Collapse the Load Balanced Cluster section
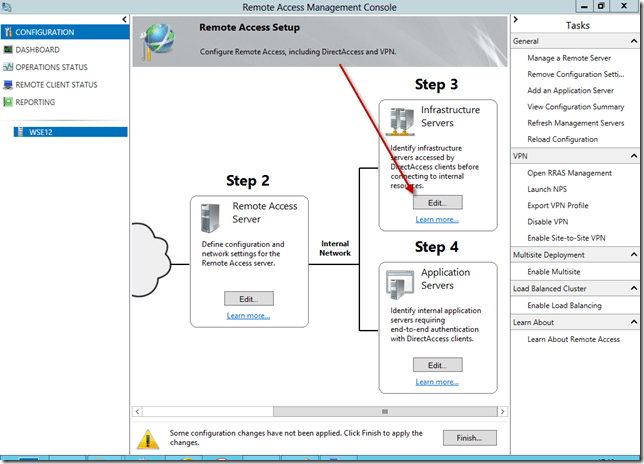Viewport: 644px width, 464px height. 636,288
